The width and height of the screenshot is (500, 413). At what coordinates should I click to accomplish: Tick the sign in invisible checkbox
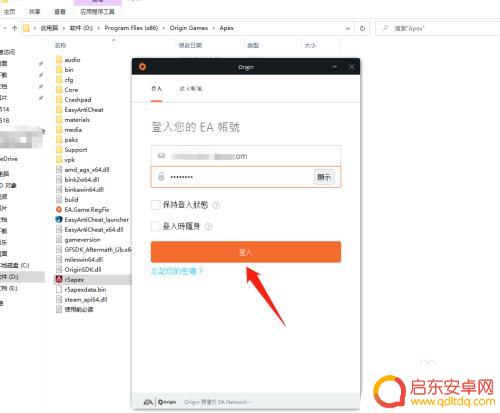click(156, 226)
